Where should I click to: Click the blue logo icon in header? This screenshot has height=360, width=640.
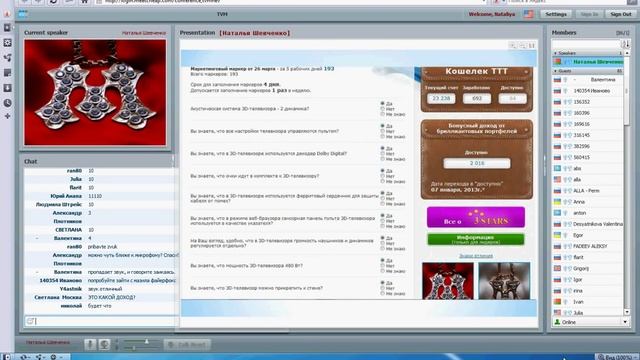pyautogui.click(x=23, y=14)
